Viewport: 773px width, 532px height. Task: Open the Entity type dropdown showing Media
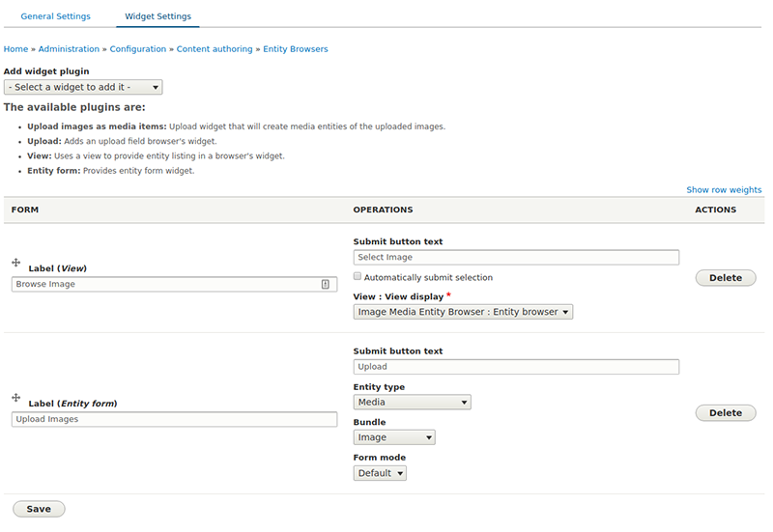pos(413,402)
